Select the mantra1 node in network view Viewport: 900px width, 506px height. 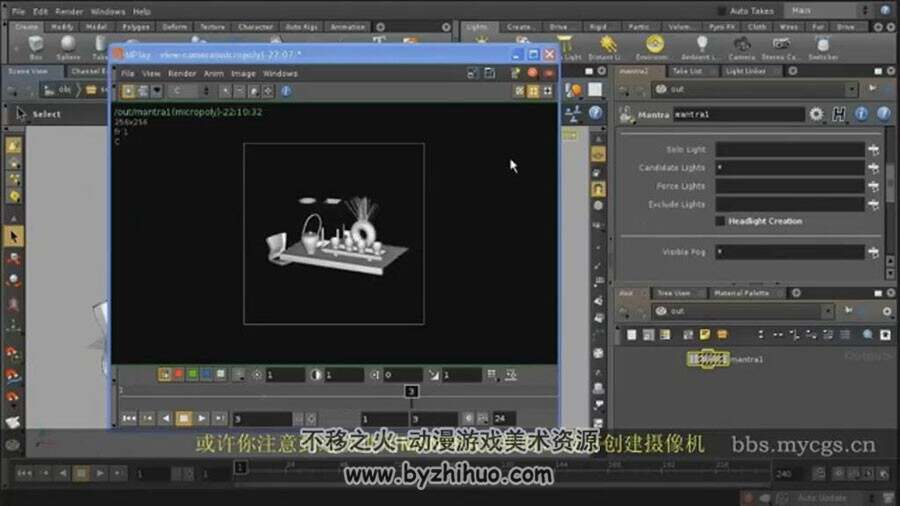(x=708, y=359)
